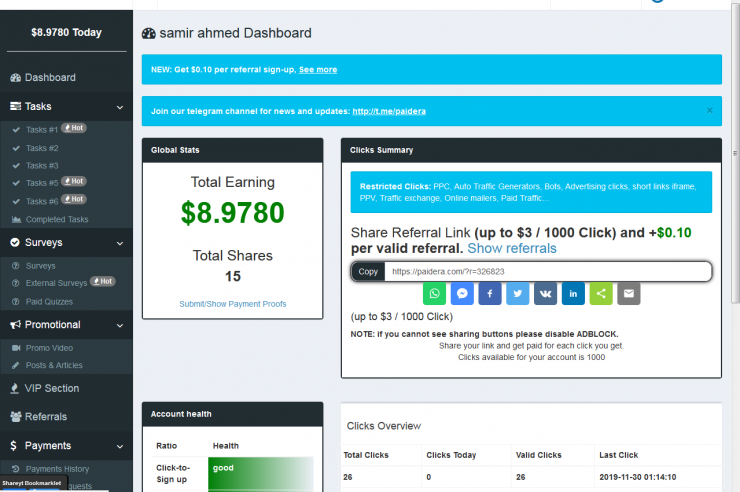Expand the Payments sidebar menu
Viewport: 740px width, 492px height.
(66, 445)
